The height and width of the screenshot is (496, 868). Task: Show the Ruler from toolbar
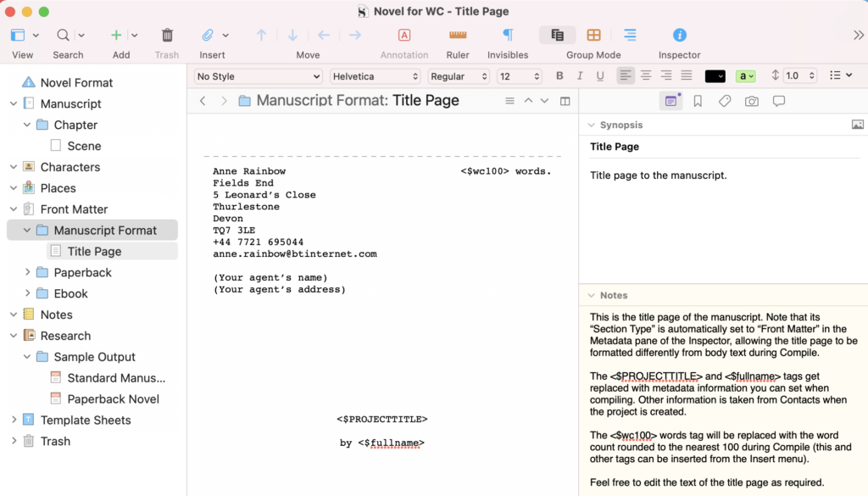[458, 36]
